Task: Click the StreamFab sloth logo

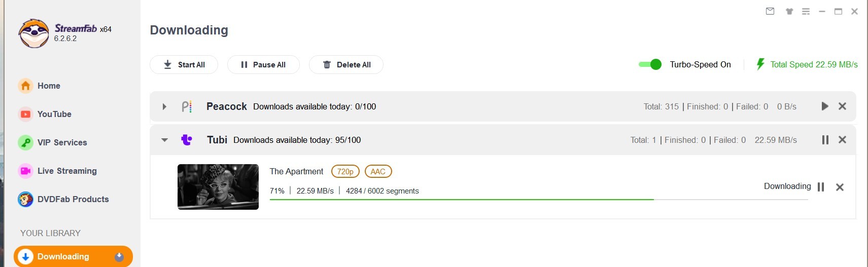Action: (33, 33)
